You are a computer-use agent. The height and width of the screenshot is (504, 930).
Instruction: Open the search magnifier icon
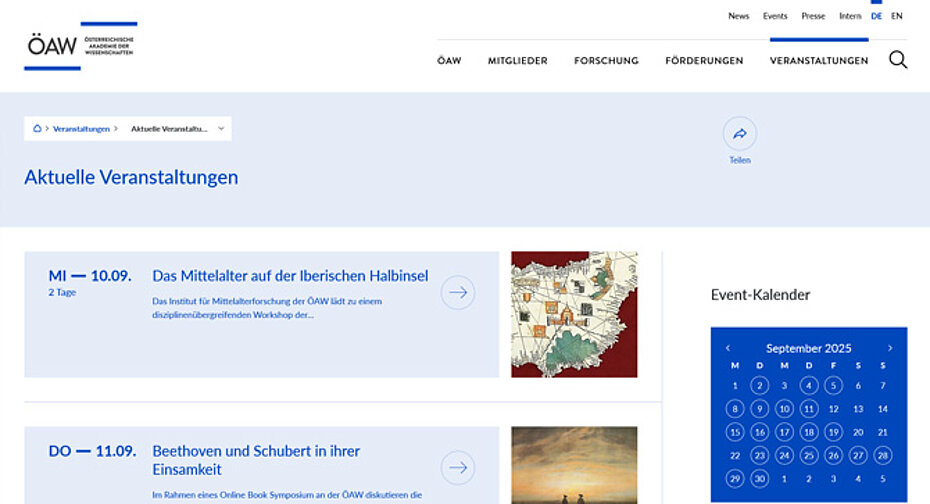pyautogui.click(x=898, y=60)
